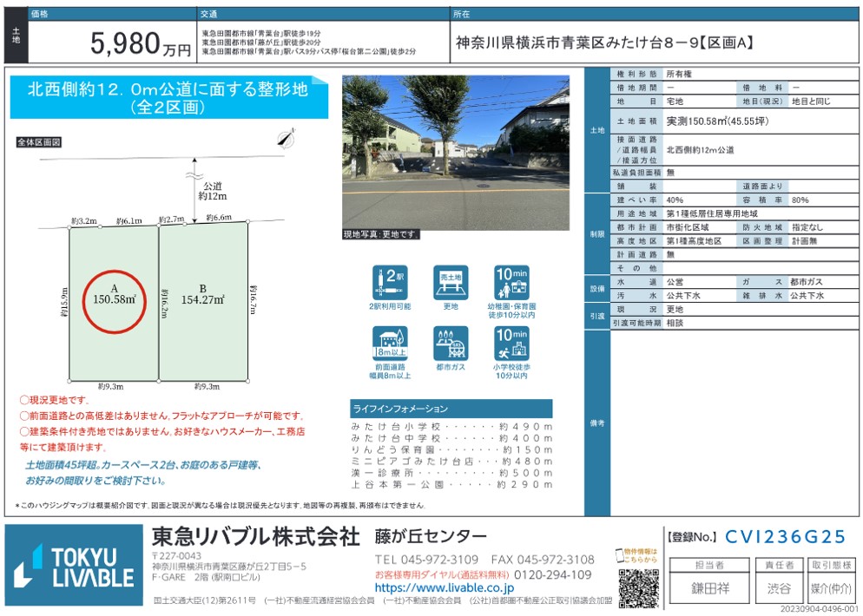The height and width of the screenshot is (616, 863).
Task: Click the 全体区画図 label
Action: pos(40,141)
